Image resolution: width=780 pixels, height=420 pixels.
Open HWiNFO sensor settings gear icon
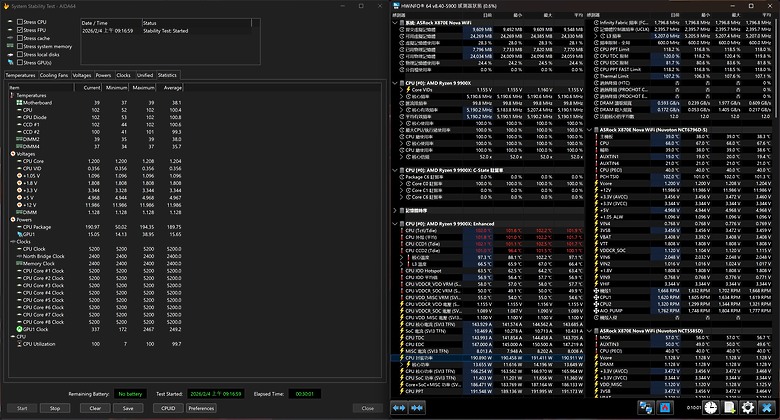748,408
